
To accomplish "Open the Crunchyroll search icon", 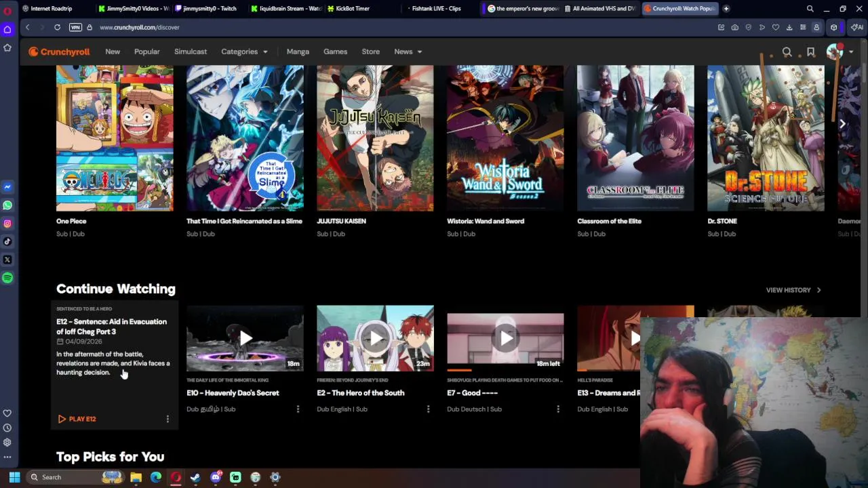I will (787, 52).
